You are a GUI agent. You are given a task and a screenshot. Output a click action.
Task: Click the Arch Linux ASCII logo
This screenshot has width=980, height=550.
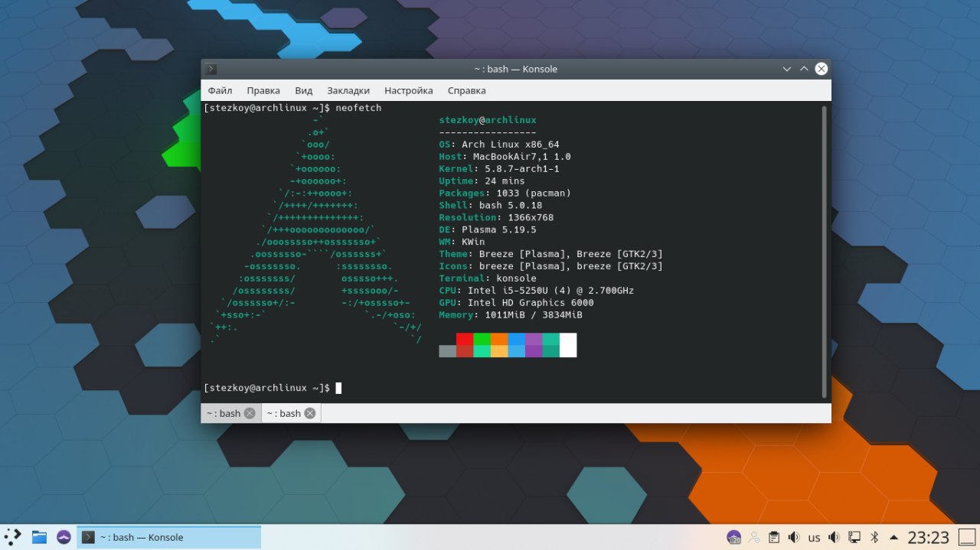coord(315,229)
